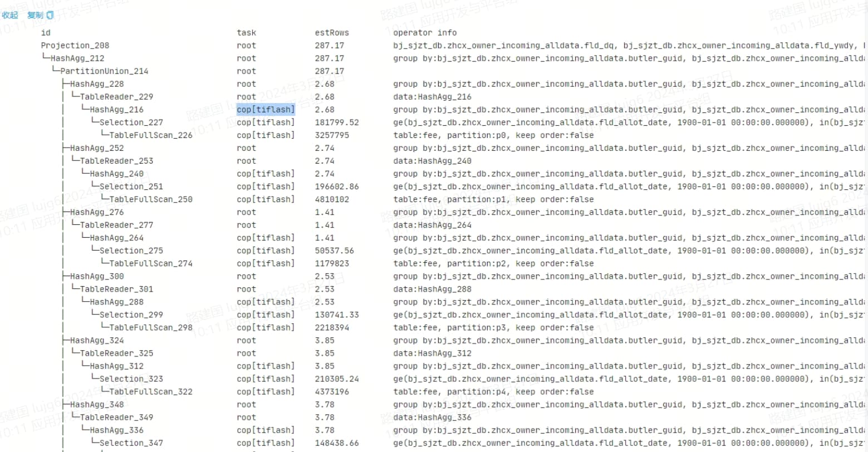Select the Selection_275 node

pos(131,250)
